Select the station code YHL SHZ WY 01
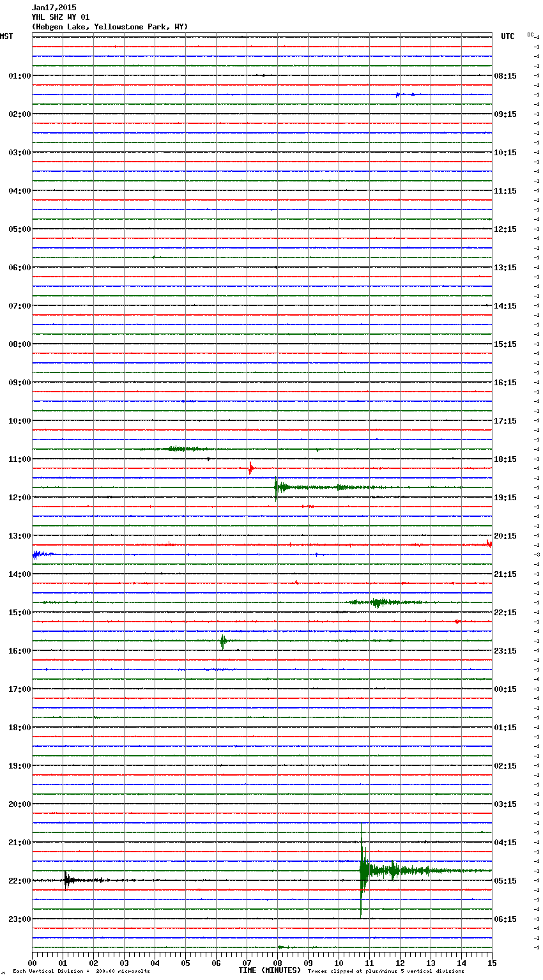This screenshot has width=543, height=980. point(61,17)
